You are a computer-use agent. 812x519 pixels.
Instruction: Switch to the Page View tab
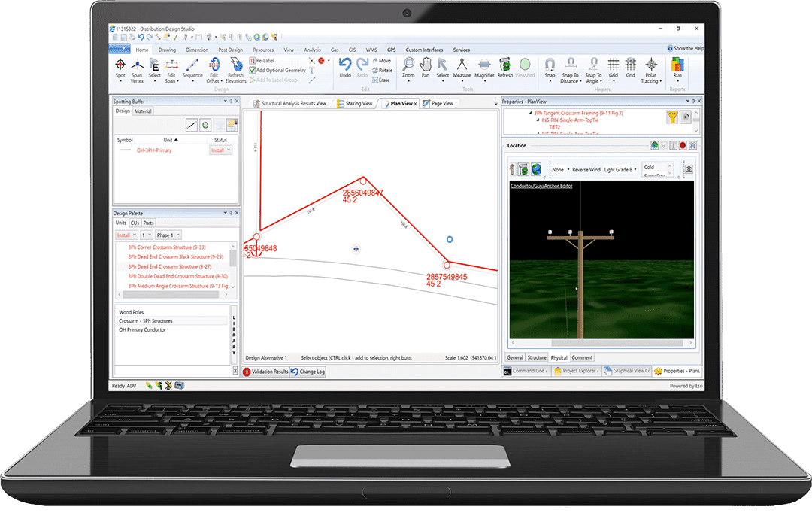(438, 104)
